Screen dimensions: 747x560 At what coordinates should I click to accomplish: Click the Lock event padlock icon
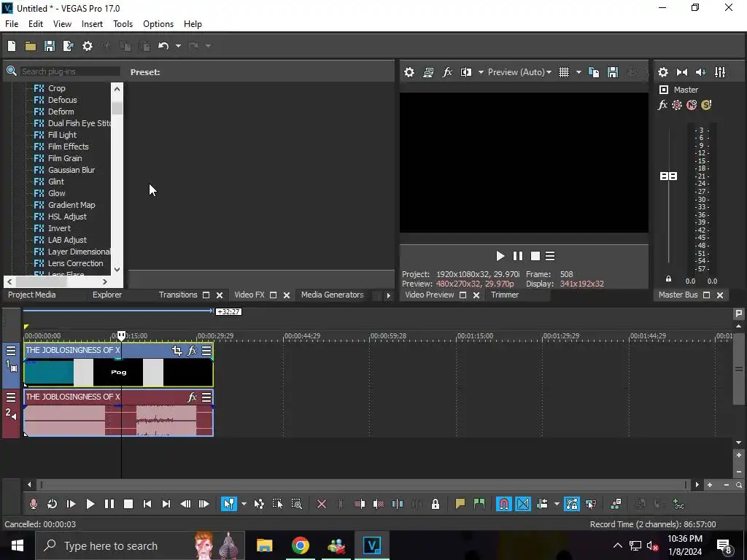[436, 504]
